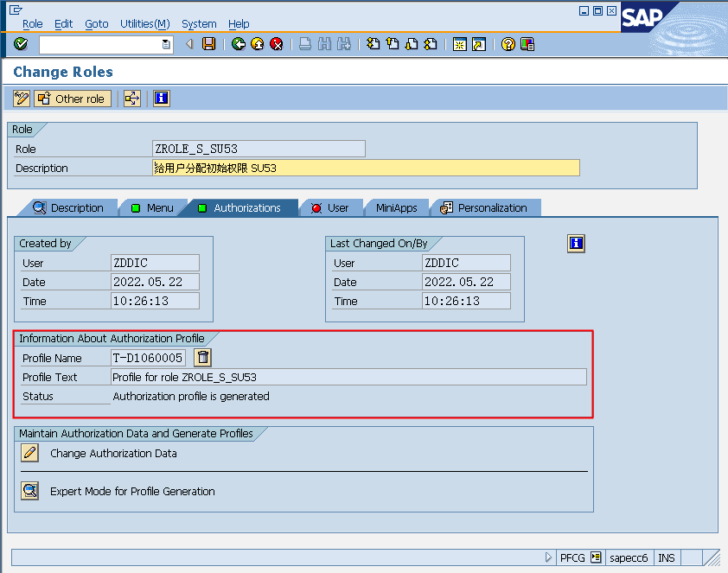This screenshot has height=573, width=728.
Task: Click the Change Authorization Data pencil icon
Action: click(29, 452)
